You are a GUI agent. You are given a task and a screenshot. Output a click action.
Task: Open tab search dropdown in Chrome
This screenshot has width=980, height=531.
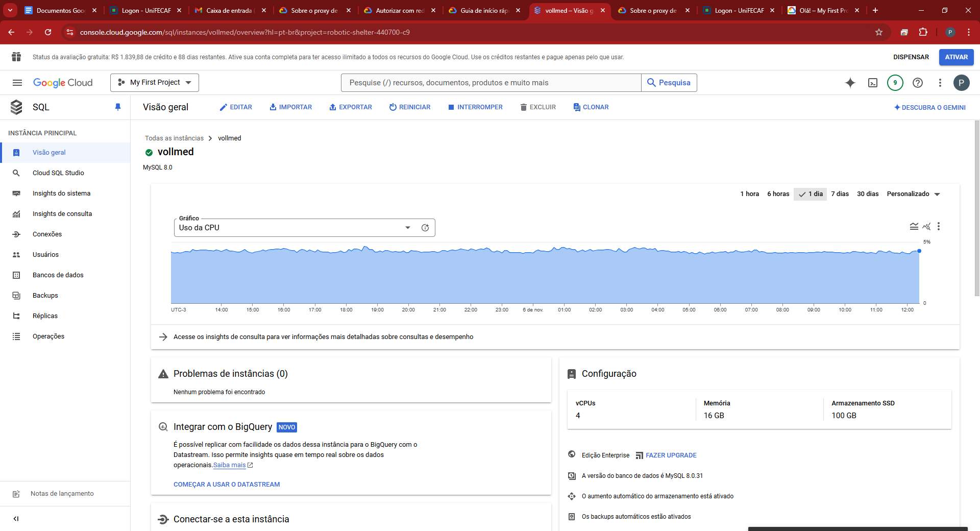[10, 10]
